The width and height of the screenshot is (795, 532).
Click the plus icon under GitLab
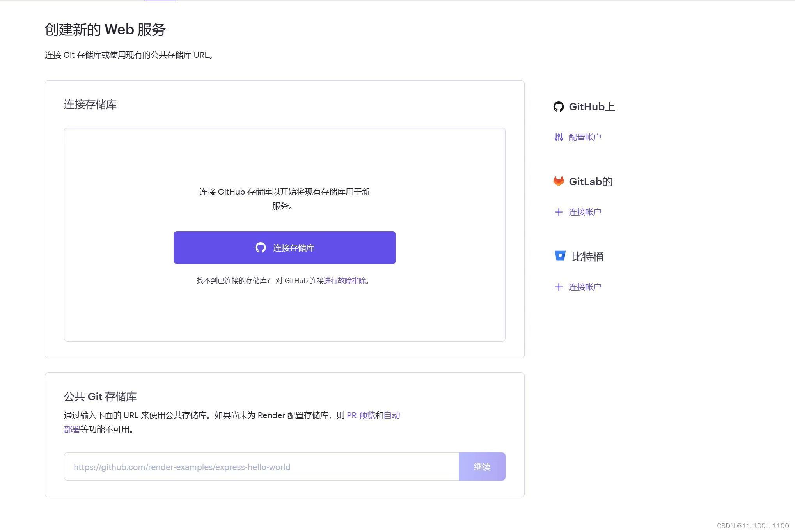coord(559,212)
